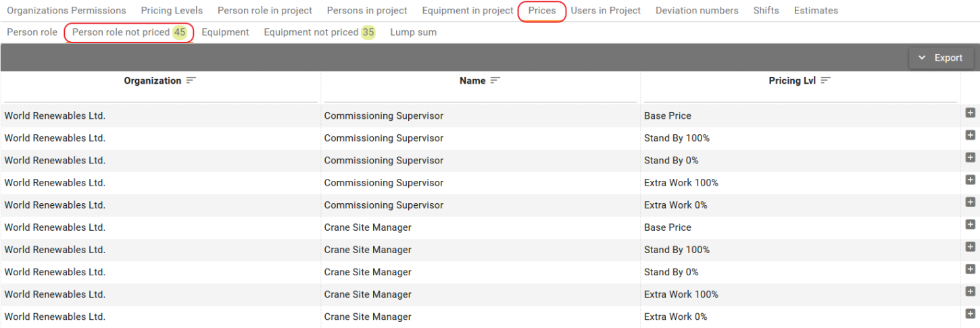Add price for Crane Site Manager Stand By 0%

coord(970,269)
